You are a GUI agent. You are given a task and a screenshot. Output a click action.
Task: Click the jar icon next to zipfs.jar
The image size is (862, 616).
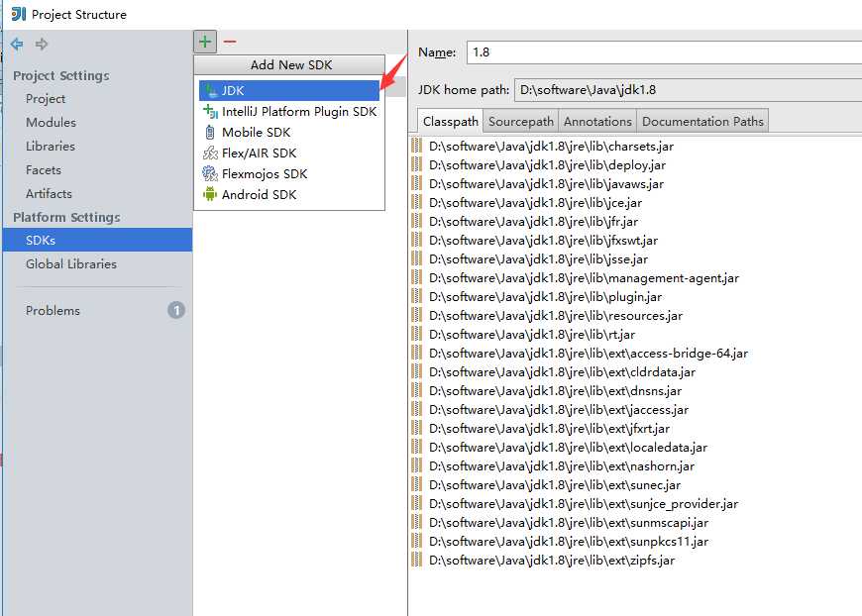[x=417, y=560]
